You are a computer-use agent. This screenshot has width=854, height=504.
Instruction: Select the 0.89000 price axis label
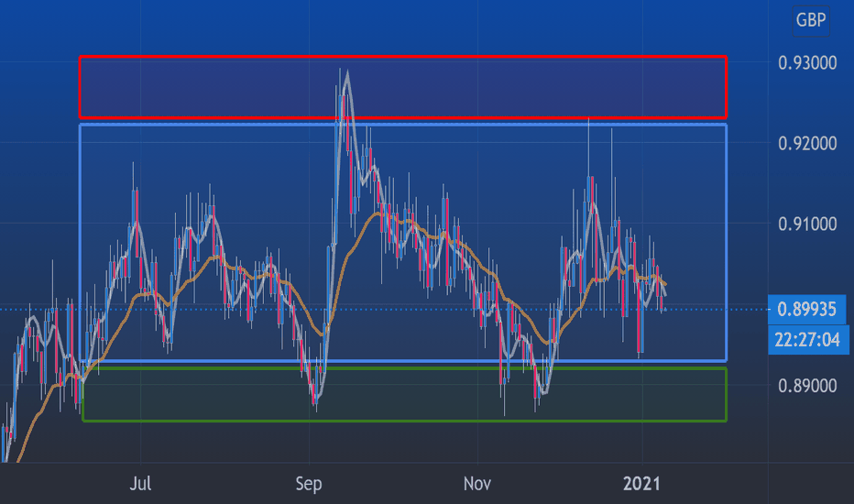click(807, 386)
